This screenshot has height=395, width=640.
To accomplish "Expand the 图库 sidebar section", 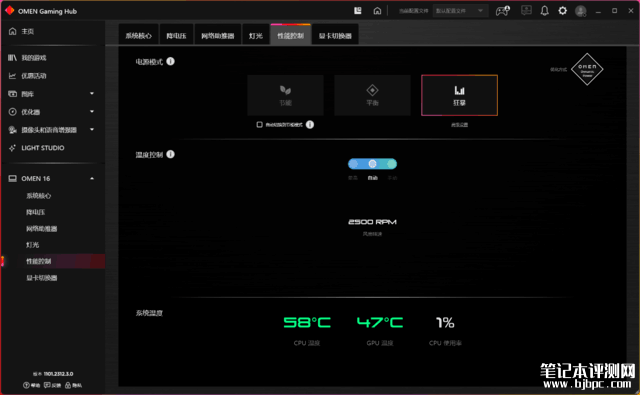I will (92, 94).
